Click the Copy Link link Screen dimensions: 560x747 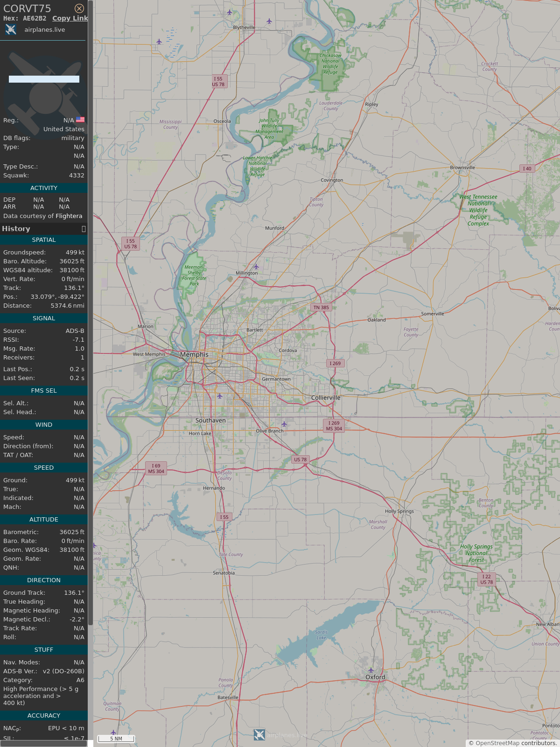pos(70,18)
